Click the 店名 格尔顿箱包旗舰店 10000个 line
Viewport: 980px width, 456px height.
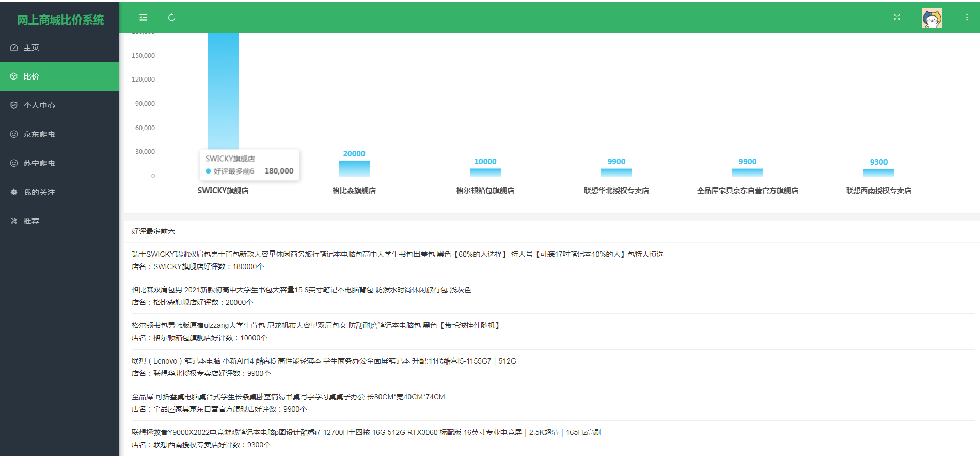point(200,338)
